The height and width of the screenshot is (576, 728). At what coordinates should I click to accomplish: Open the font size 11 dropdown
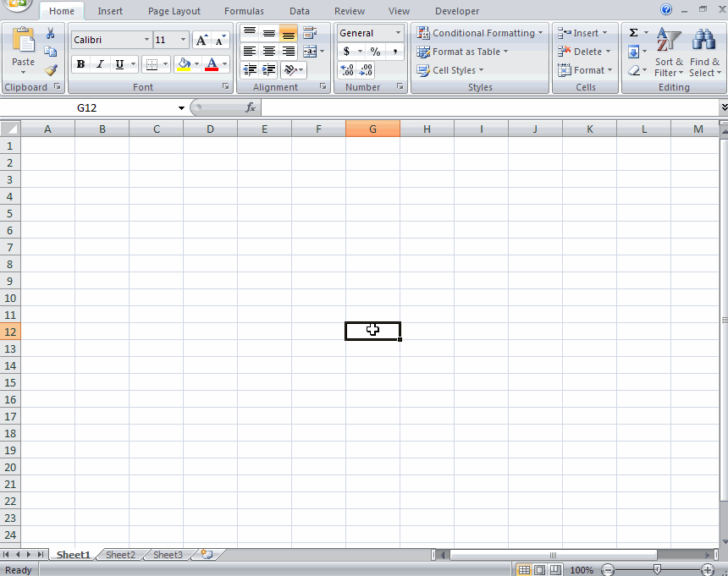click(x=183, y=40)
